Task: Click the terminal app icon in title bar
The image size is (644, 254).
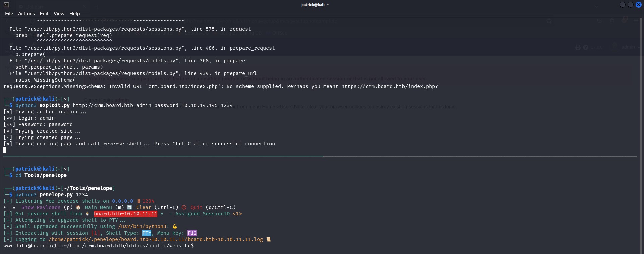Action: pos(6,5)
